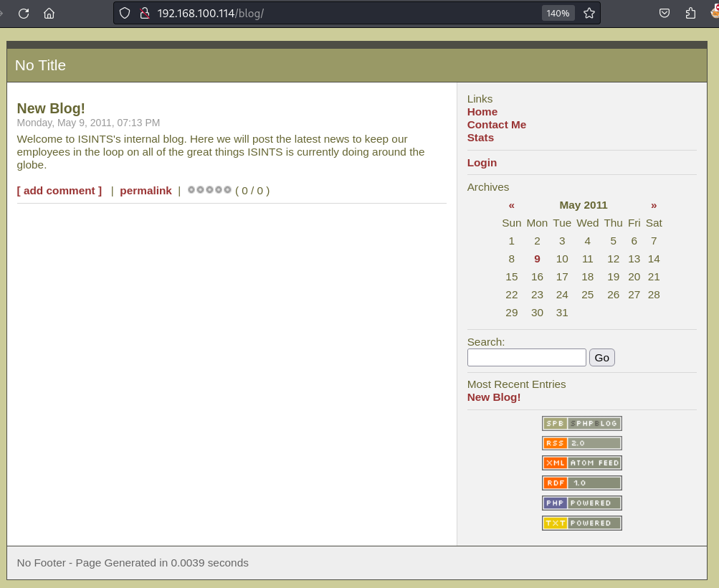Open the extensions puzzle icon
The width and height of the screenshot is (719, 588).
690,13
